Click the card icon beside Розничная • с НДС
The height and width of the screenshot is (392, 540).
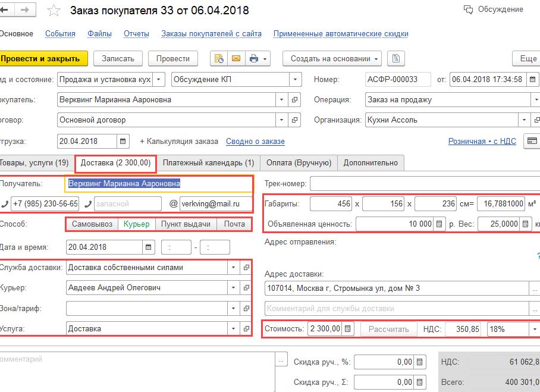pyautogui.click(x=532, y=141)
